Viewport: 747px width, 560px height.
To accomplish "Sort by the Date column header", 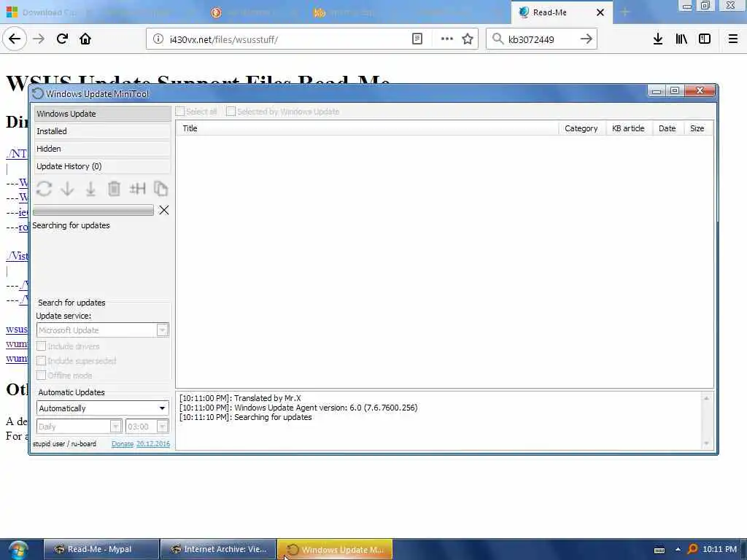I will point(667,128).
